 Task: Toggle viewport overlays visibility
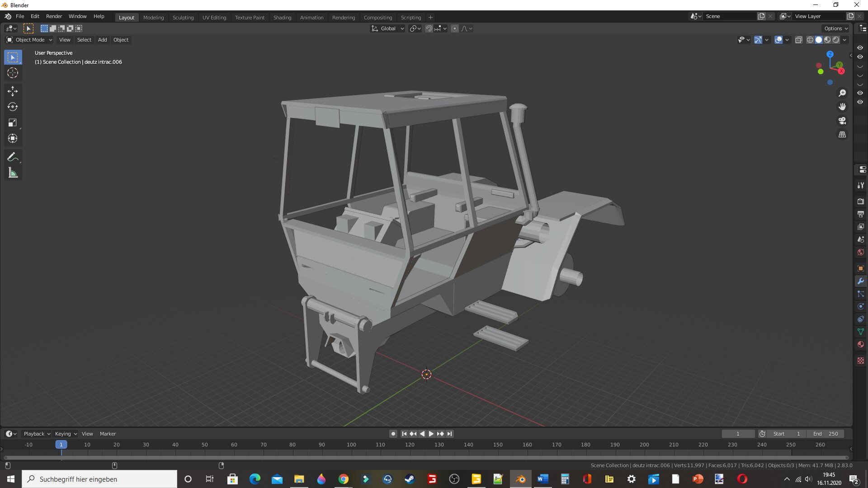[x=778, y=40]
